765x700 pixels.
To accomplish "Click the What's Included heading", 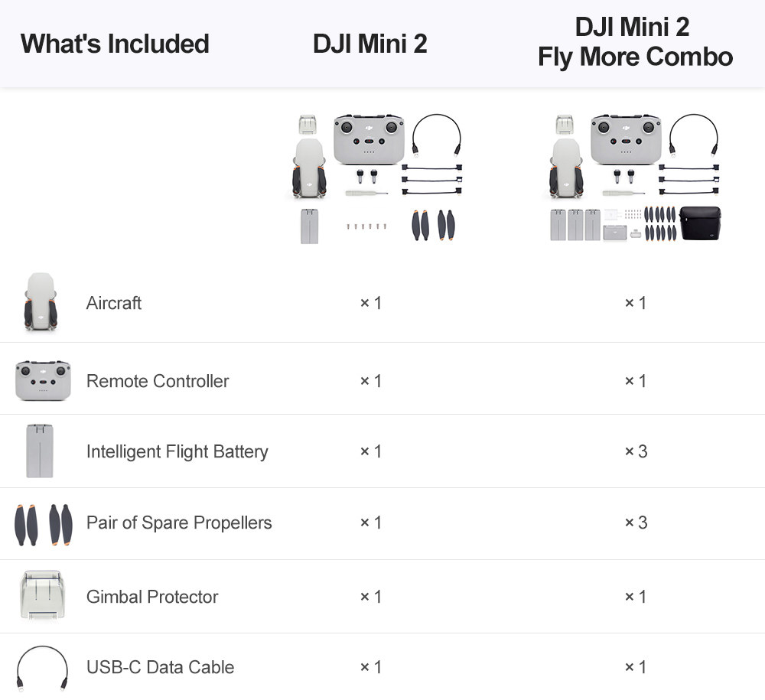I will (x=115, y=44).
